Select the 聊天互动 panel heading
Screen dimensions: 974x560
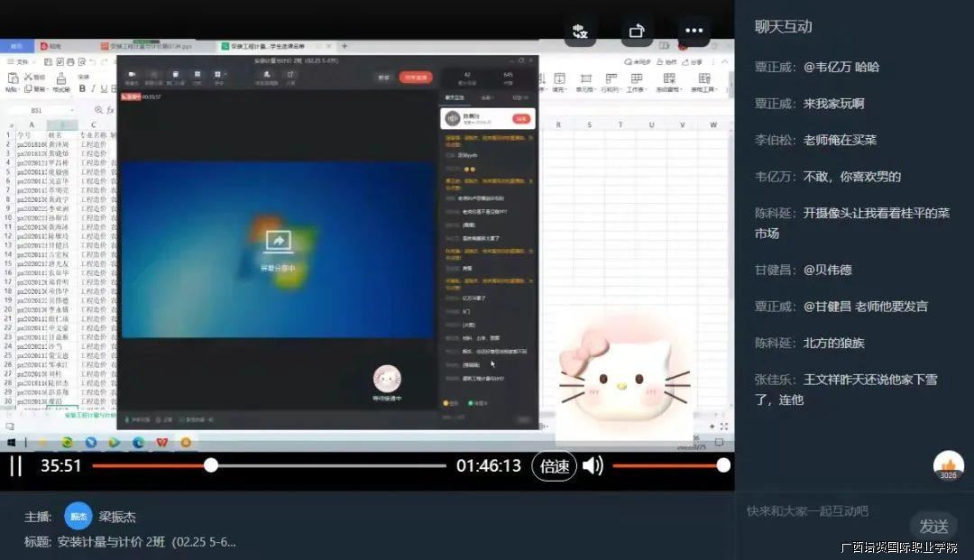click(784, 27)
